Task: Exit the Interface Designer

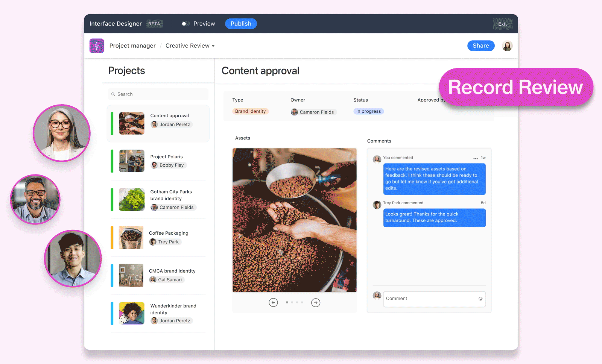Action: pyautogui.click(x=503, y=23)
